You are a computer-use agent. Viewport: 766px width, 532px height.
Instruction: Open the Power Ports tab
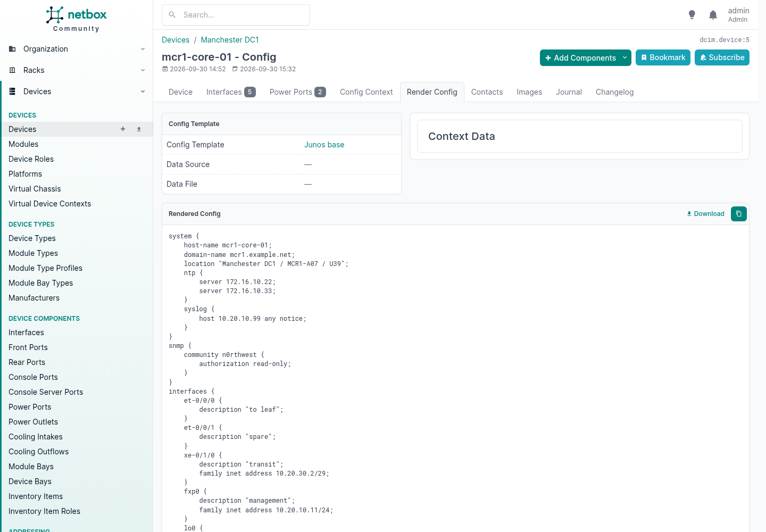click(x=297, y=92)
